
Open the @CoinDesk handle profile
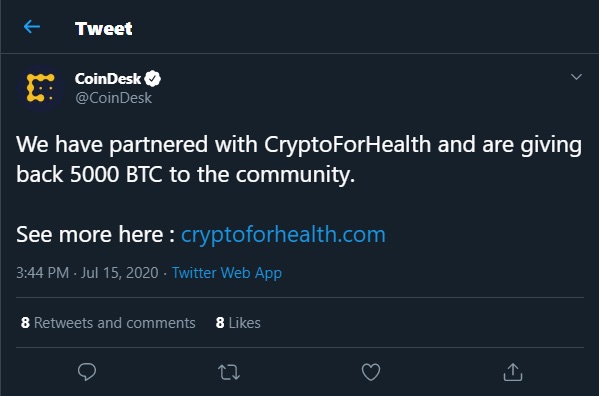point(113,98)
